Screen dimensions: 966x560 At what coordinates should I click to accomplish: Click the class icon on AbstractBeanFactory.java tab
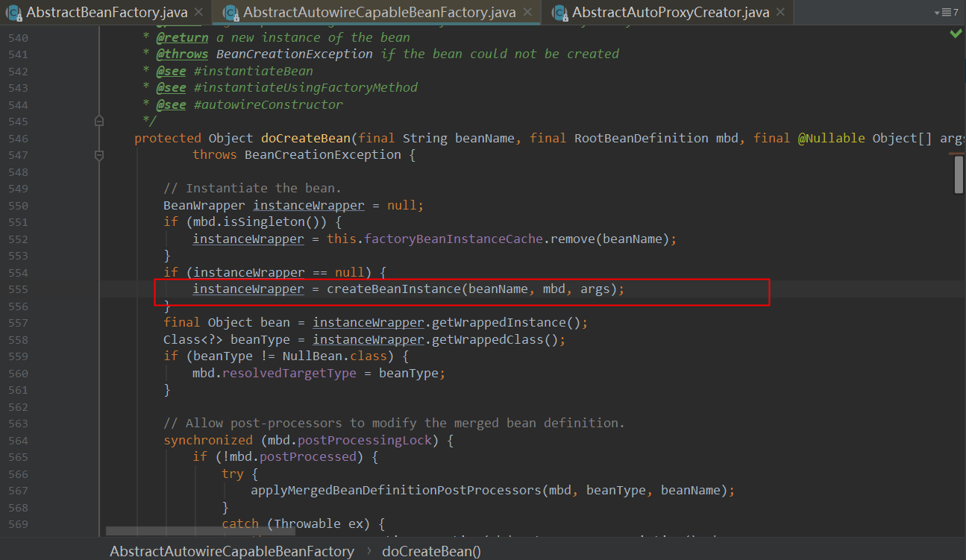13,13
